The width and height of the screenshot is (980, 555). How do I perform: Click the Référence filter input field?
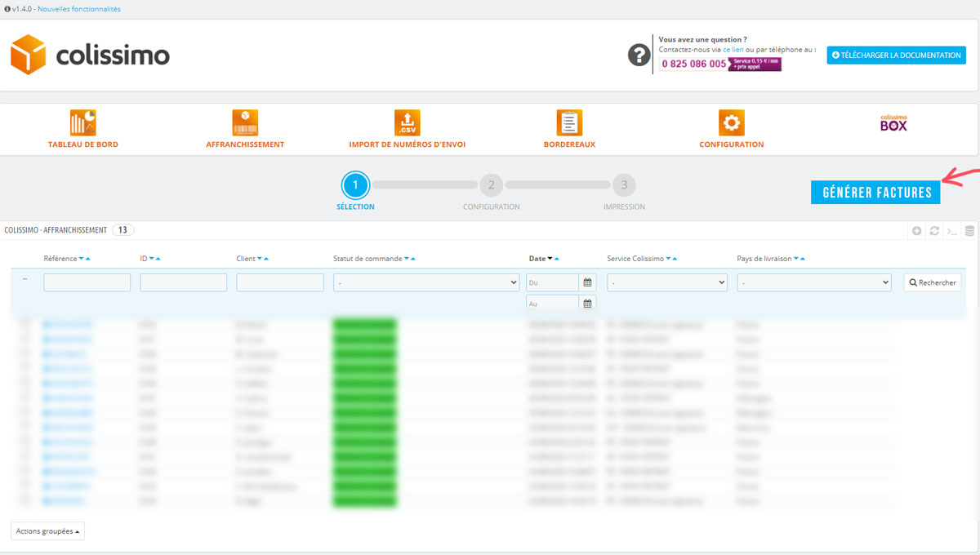[x=87, y=282]
